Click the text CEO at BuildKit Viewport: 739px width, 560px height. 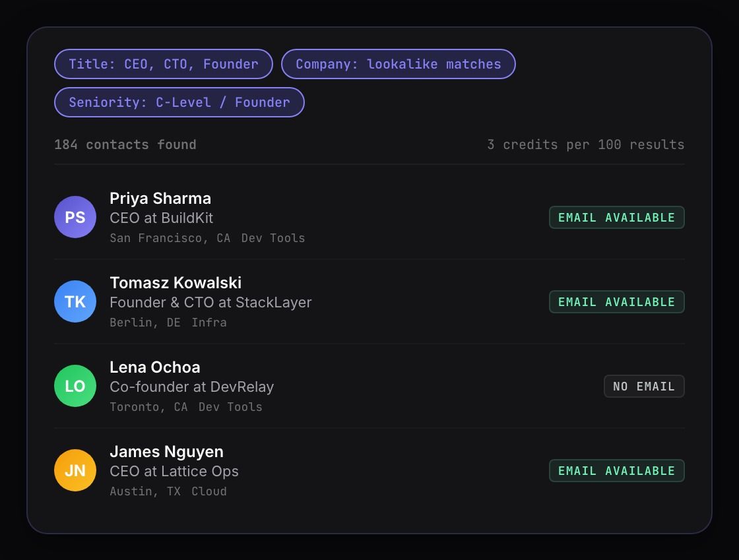(161, 218)
